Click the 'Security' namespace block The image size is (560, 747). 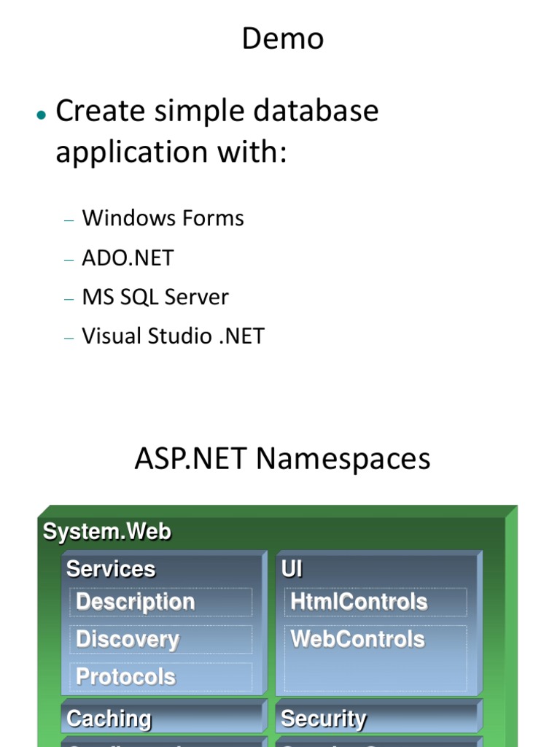click(x=379, y=716)
